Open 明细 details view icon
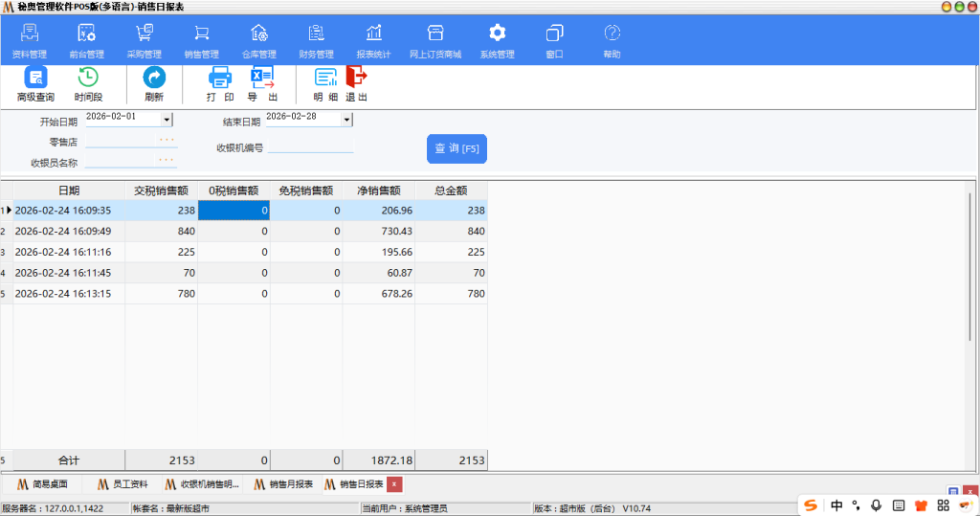 pyautogui.click(x=325, y=79)
